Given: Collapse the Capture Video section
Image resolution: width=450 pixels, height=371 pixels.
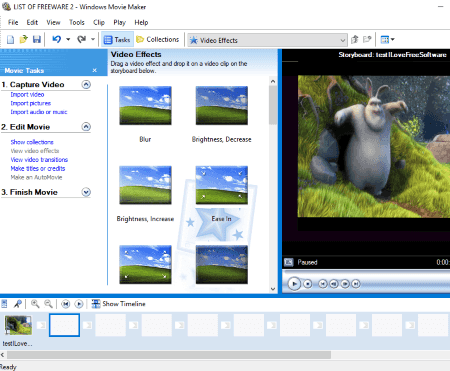Looking at the screenshot, I should tap(86, 85).
